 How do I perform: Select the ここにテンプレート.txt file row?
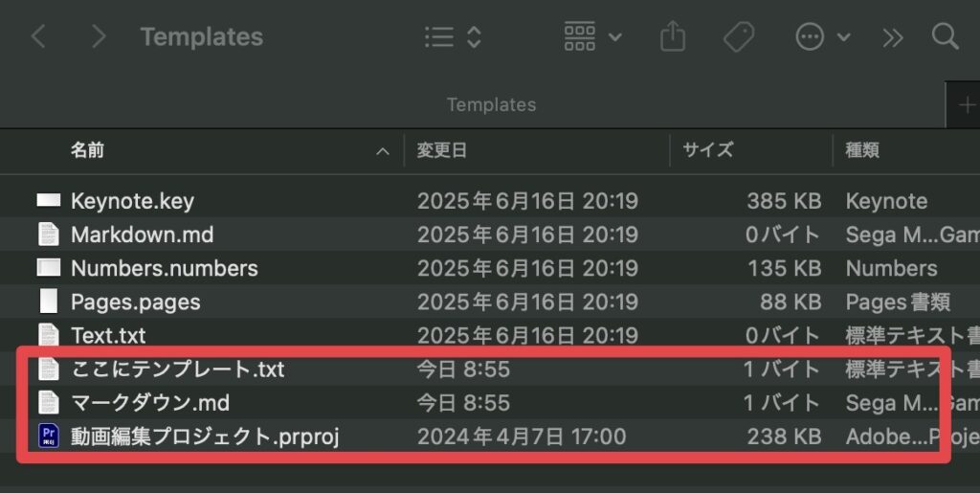click(x=490, y=369)
